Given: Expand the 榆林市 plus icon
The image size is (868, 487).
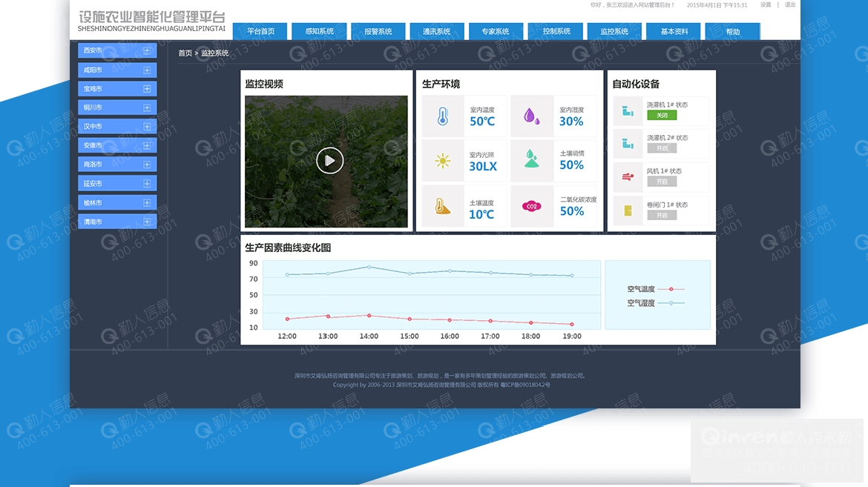Looking at the screenshot, I should (x=147, y=202).
